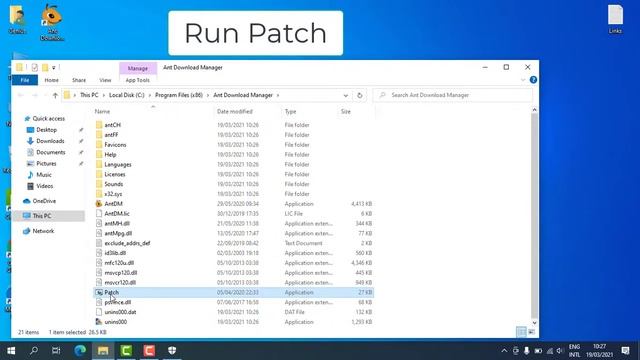This screenshot has width=640, height=360.
Task: Select antMH.dll file
Action: tap(117, 223)
